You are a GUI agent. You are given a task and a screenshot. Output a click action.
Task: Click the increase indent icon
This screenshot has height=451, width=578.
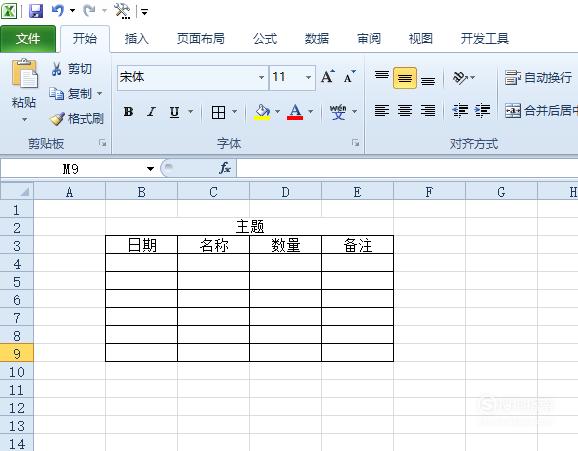483,110
